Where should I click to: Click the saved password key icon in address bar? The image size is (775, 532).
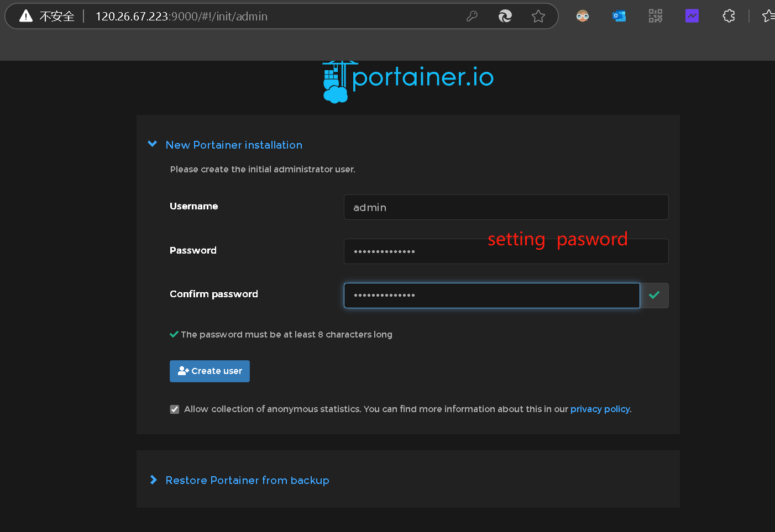coord(472,15)
